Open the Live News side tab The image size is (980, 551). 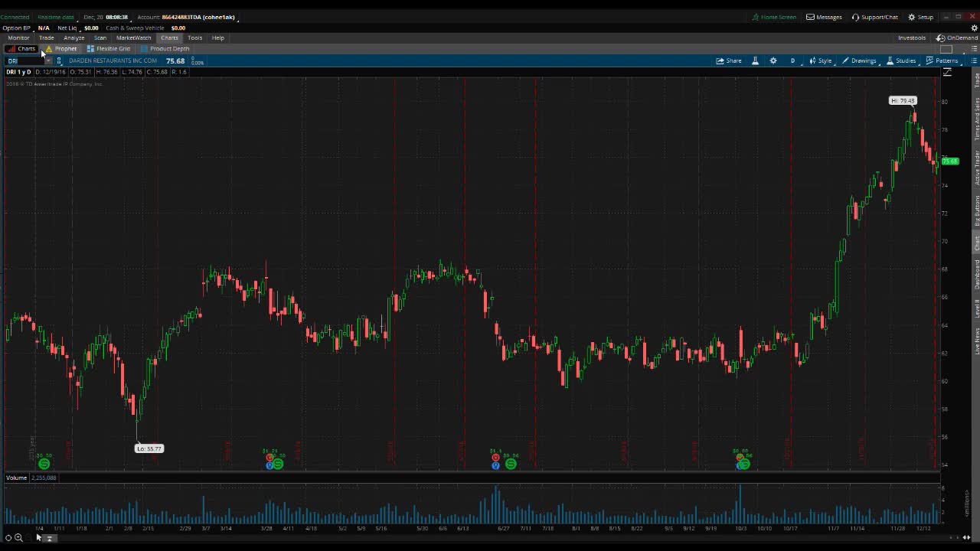(x=976, y=341)
